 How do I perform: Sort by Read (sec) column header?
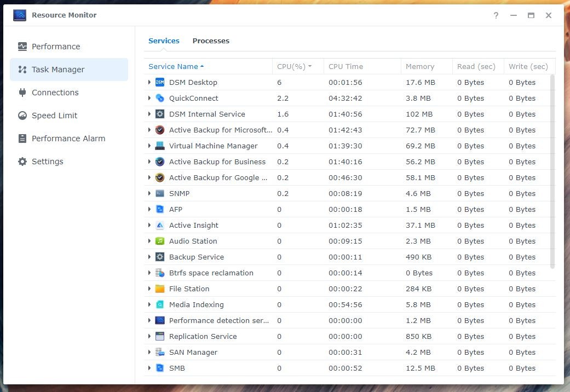[478, 67]
